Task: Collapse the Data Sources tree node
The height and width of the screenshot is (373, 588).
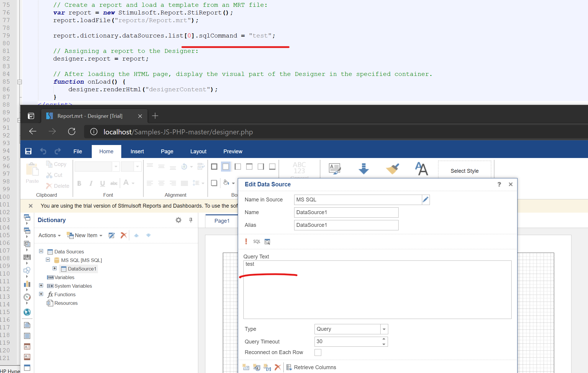Action: pos(41,251)
